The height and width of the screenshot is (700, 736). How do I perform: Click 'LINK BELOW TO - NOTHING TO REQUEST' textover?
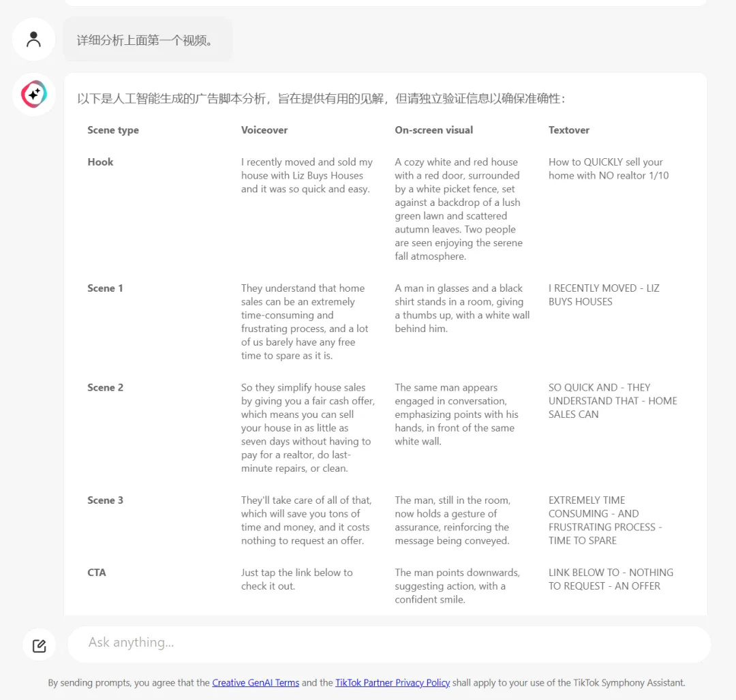(611, 579)
